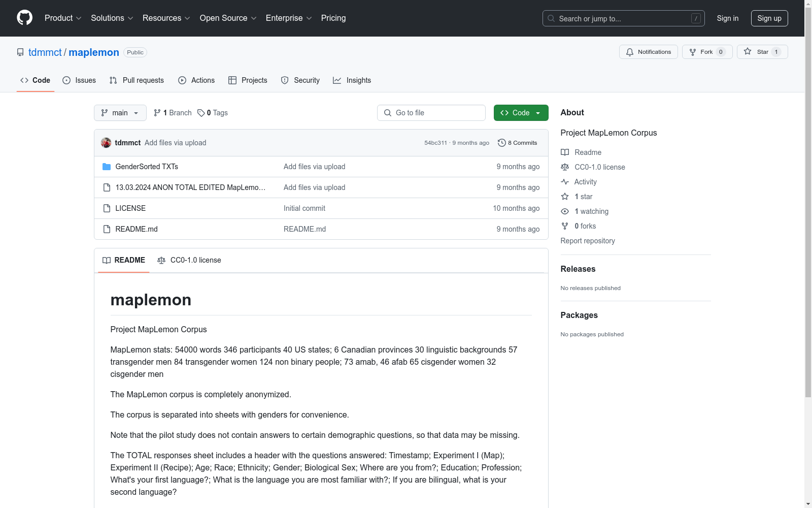Open the main branch selector dropdown
812x508 pixels.
coord(120,113)
